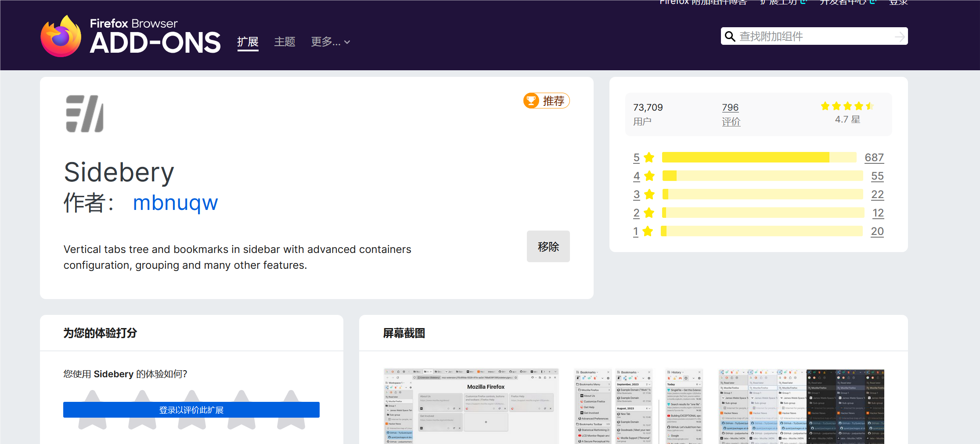Image resolution: width=980 pixels, height=444 pixels.
Task: Click the 5-star rating bar
Action: click(759, 157)
